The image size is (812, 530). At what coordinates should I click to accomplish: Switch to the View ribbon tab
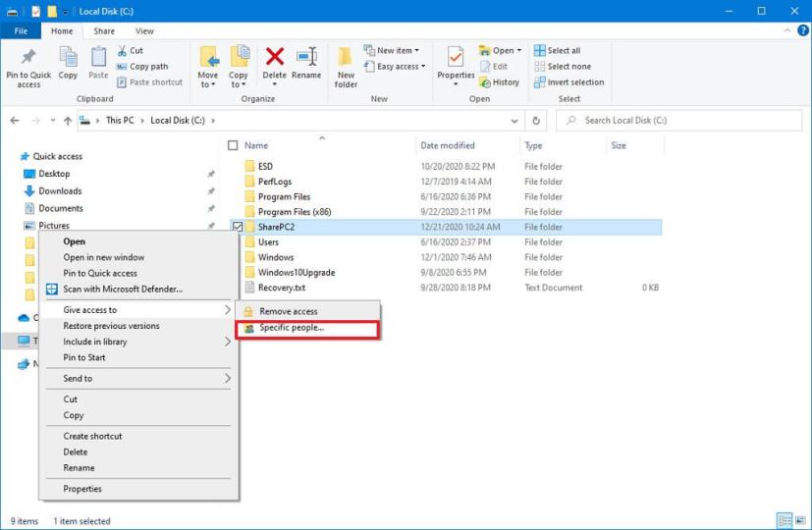144,31
